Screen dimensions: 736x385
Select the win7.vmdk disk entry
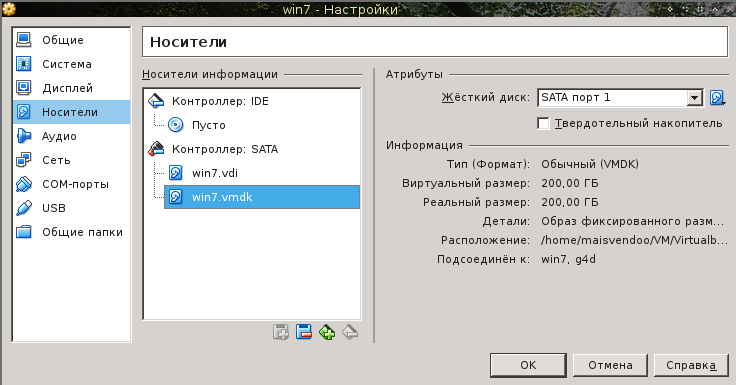click(261, 197)
